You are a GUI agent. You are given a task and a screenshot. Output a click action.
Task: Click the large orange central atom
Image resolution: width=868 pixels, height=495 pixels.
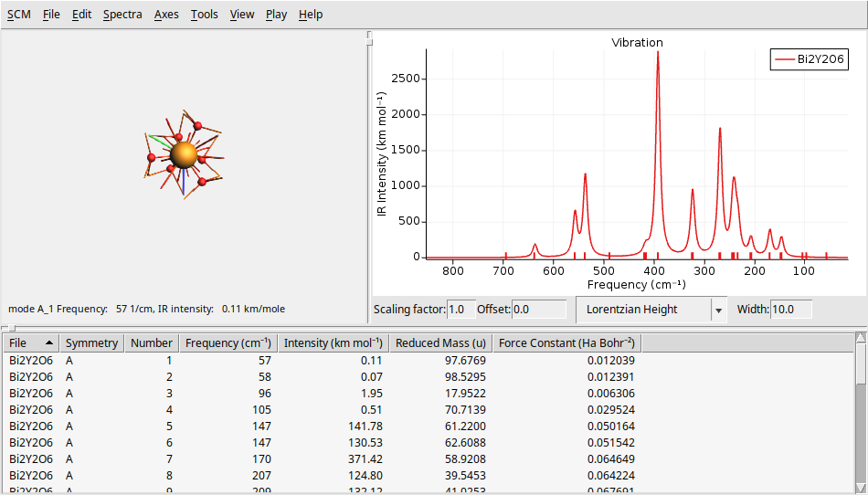pos(183,153)
